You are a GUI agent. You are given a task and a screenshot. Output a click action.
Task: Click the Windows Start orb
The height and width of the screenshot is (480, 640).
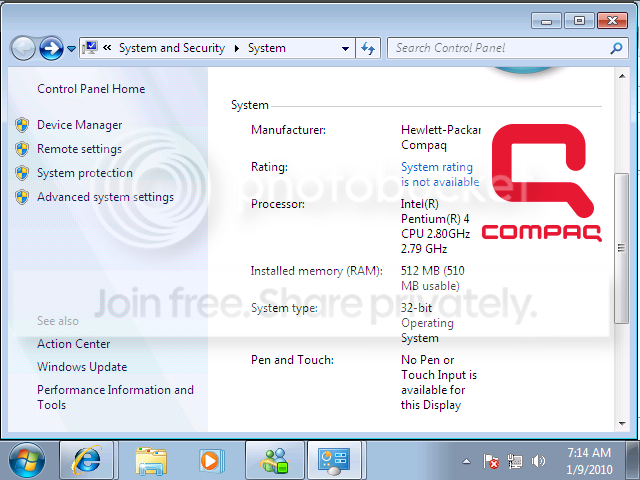tap(27, 460)
